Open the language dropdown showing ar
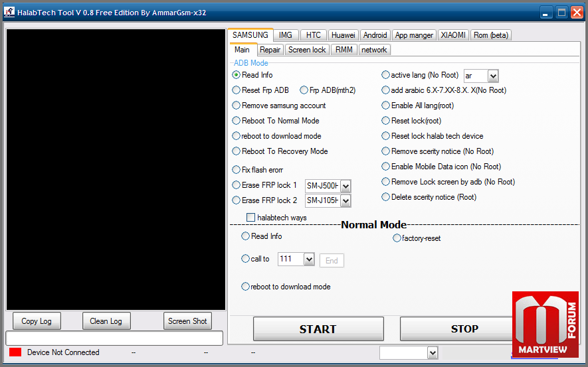 (493, 76)
